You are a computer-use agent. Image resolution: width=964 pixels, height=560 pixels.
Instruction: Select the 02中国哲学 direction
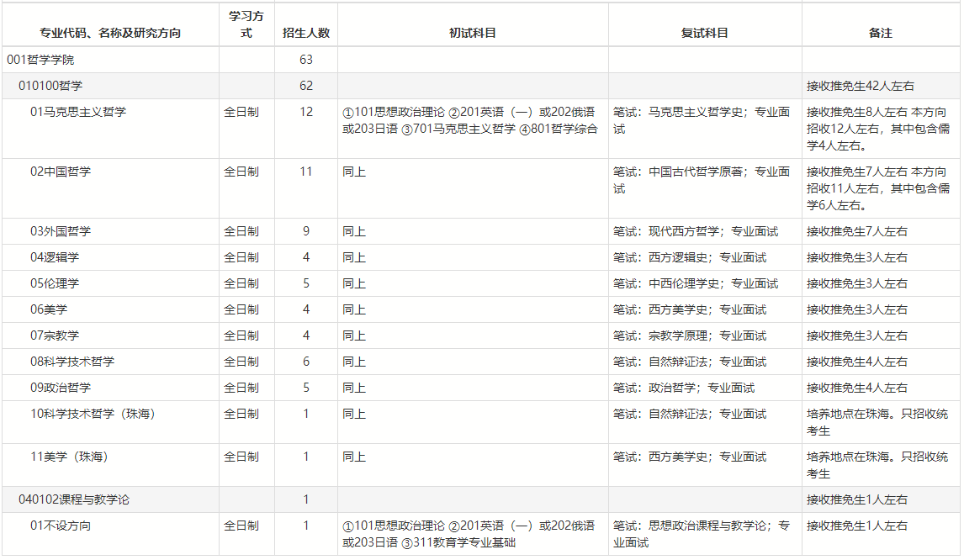(x=61, y=172)
